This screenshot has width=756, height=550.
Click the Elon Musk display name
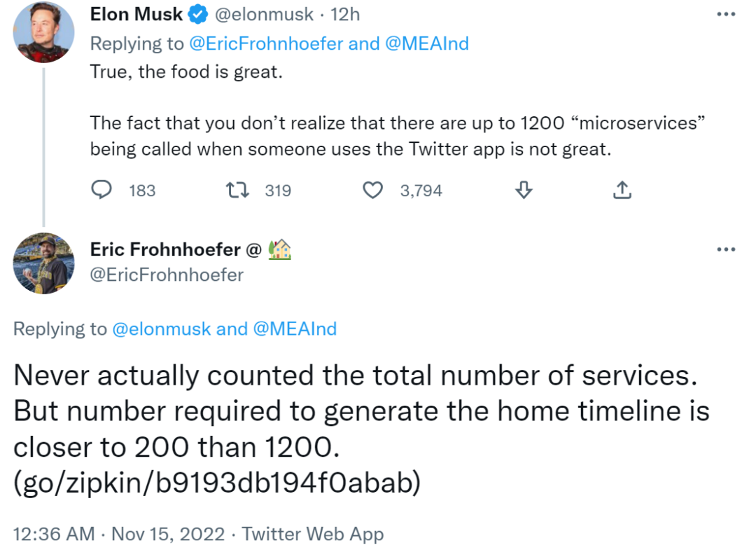[136, 14]
